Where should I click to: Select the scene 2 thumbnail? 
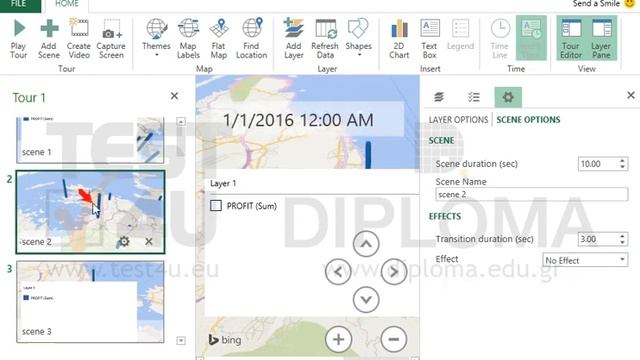tap(90, 212)
